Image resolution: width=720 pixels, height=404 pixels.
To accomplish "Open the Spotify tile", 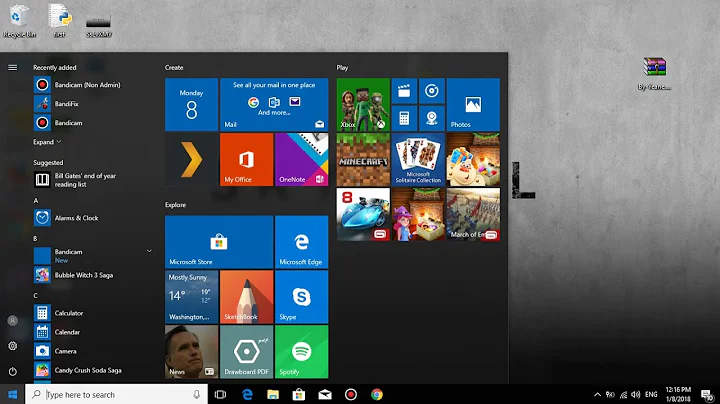I will click(301, 350).
